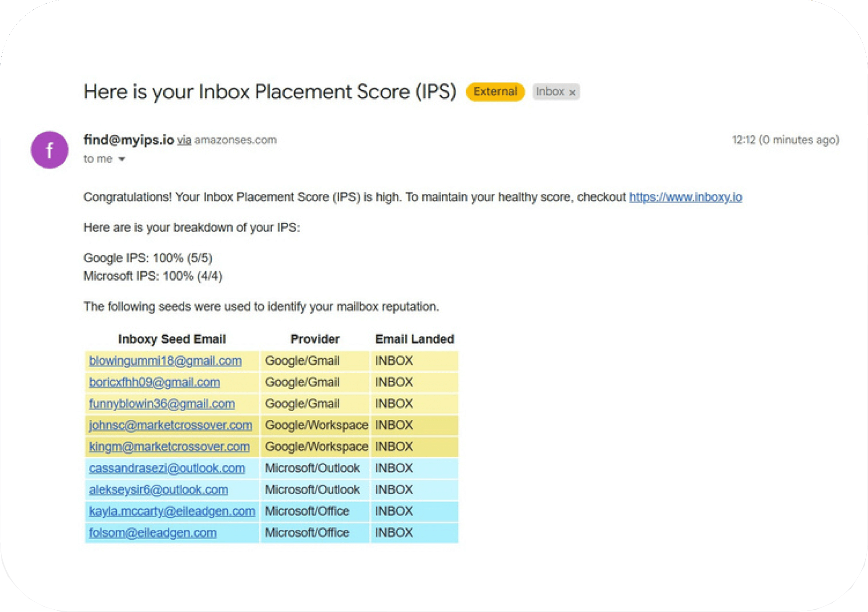Open the alekseysir6@outlook.com email link
The height and width of the screenshot is (612, 868).
point(158,490)
